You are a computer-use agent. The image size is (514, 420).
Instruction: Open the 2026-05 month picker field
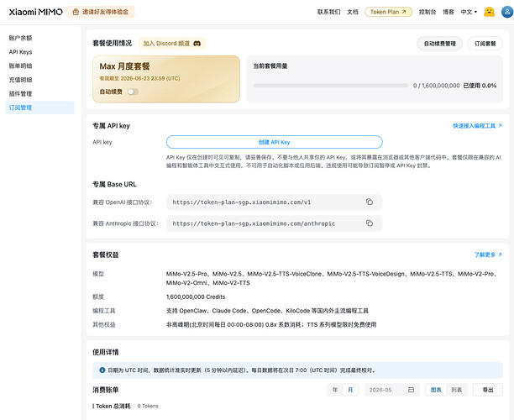(x=391, y=390)
